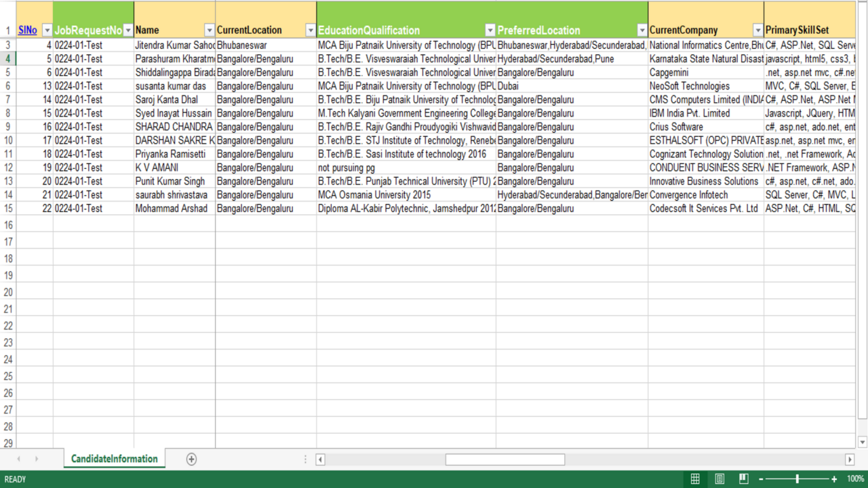Click the zoom out minus button
The image size is (868, 488).
tap(761, 479)
